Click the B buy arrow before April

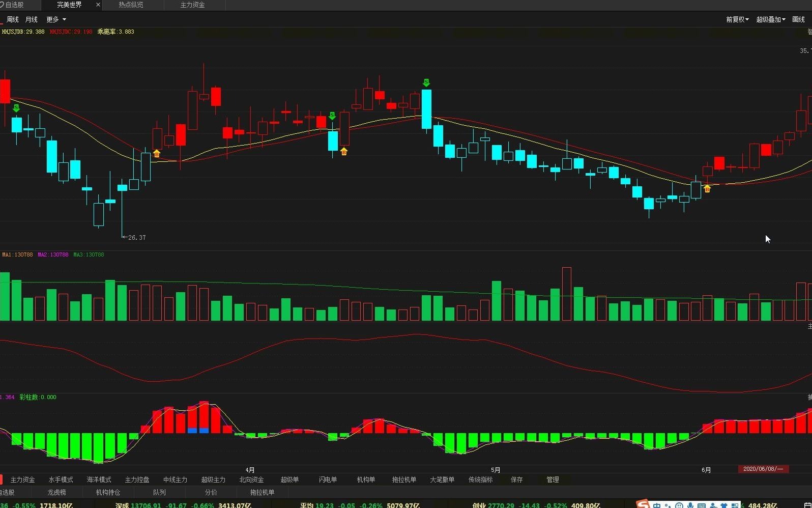click(157, 153)
